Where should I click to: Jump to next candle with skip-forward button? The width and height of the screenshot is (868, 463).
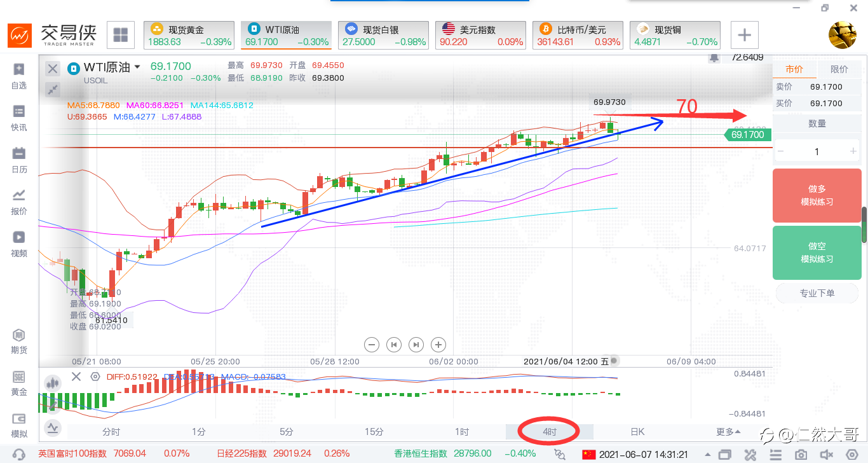[x=416, y=345]
